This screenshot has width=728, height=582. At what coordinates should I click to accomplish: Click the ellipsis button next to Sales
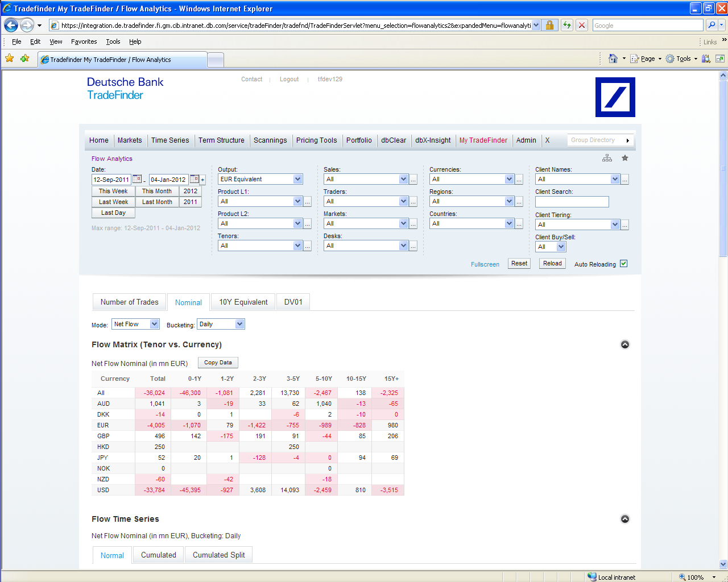tap(413, 180)
